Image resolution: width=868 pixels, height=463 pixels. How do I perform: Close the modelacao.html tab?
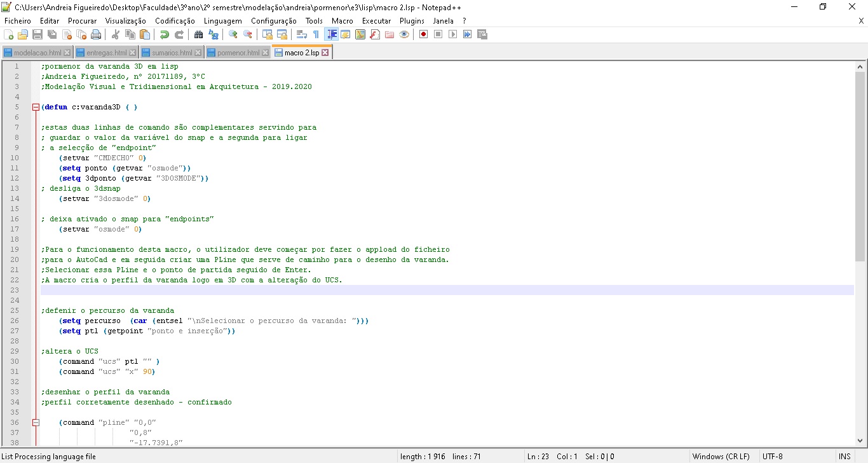coord(67,53)
